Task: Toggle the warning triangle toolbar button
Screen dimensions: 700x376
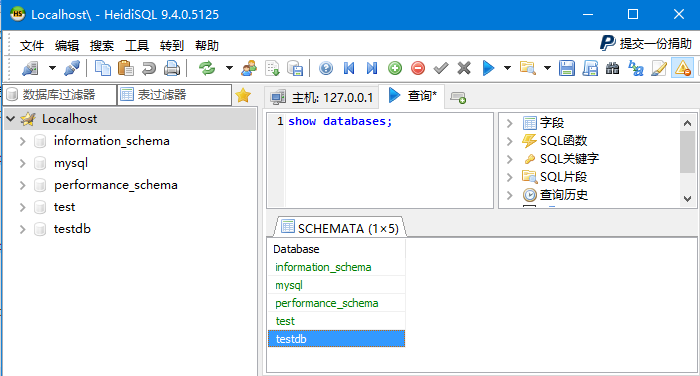Action: tap(683, 68)
